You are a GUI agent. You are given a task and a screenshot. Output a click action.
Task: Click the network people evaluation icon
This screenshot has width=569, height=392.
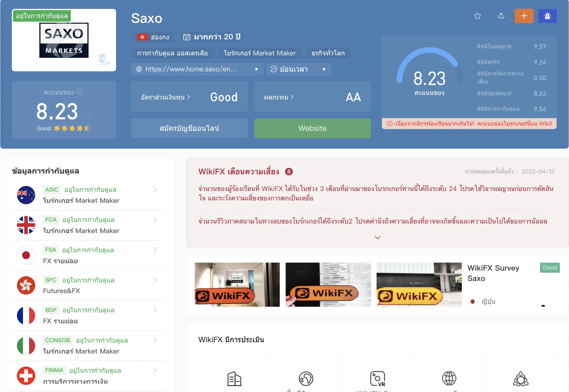click(x=521, y=379)
